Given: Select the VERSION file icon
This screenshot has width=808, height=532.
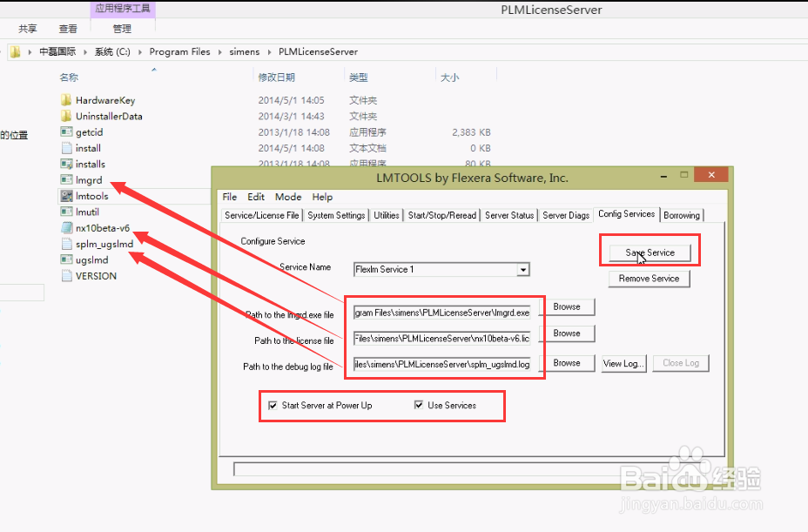Looking at the screenshot, I should [x=66, y=276].
